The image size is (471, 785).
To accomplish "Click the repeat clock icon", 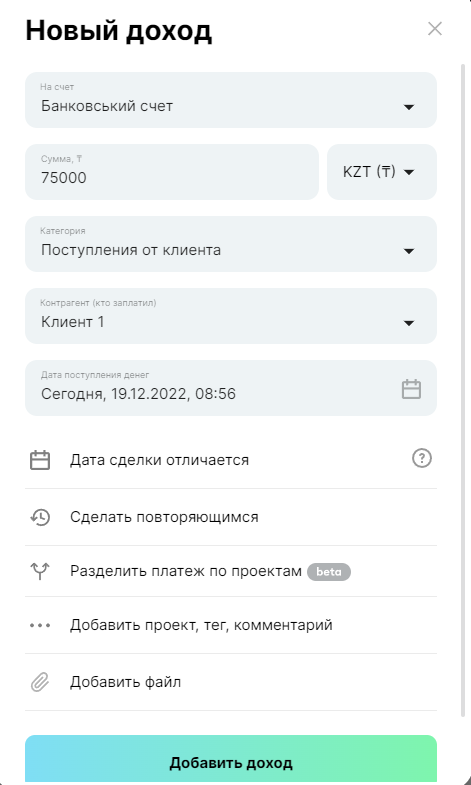I will coord(40,517).
